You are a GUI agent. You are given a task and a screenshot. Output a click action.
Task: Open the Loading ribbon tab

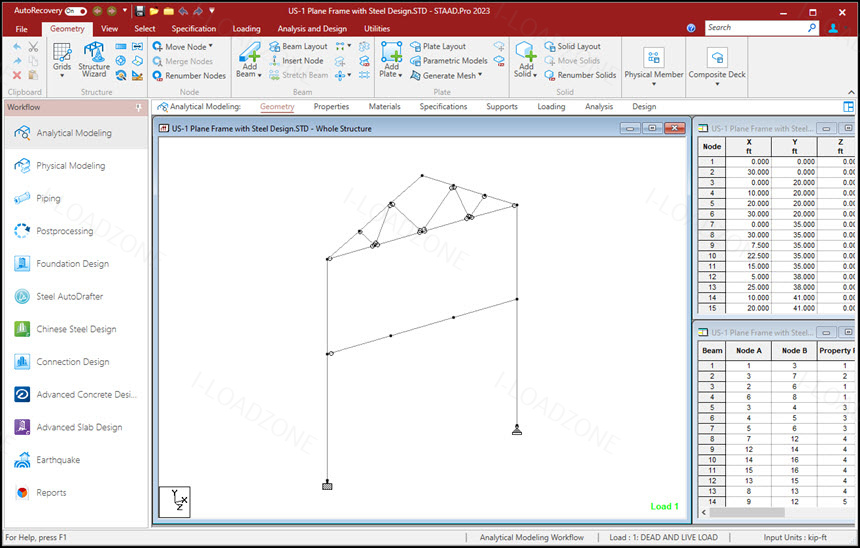(246, 29)
